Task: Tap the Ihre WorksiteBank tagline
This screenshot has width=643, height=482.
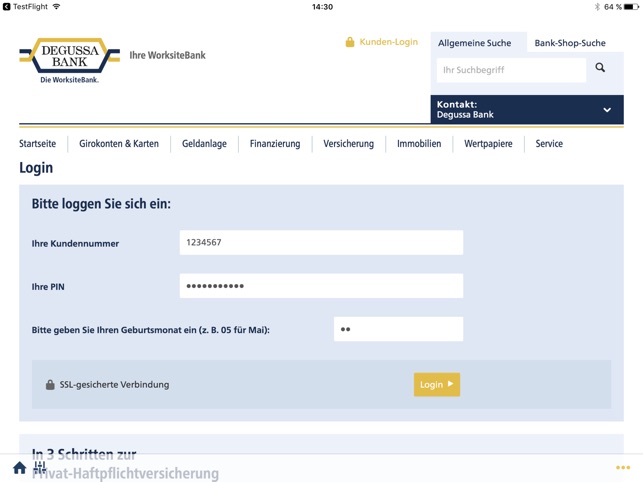Action: (x=167, y=55)
